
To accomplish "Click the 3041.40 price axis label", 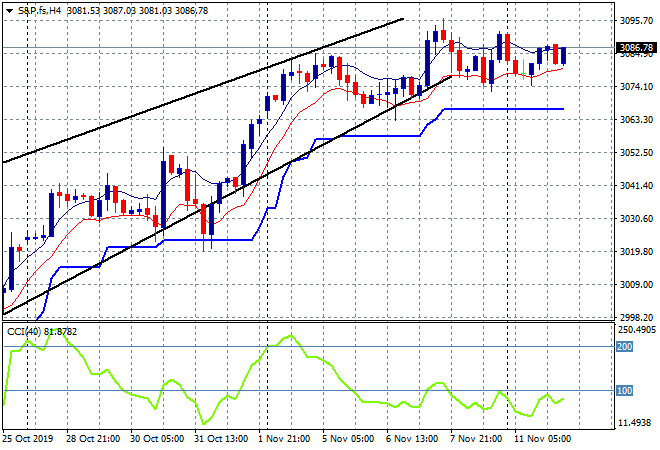I will [636, 186].
